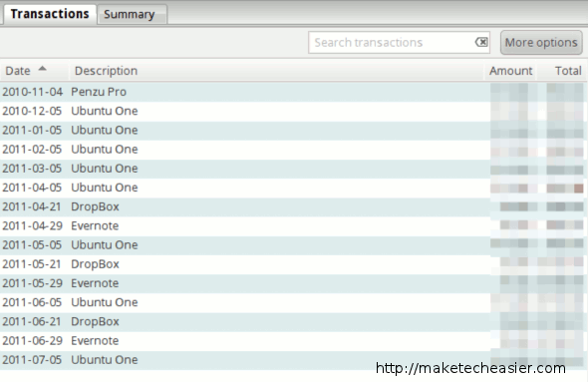Select the DropBox row dated 2011-06-21
The image size is (588, 382).
click(294, 321)
